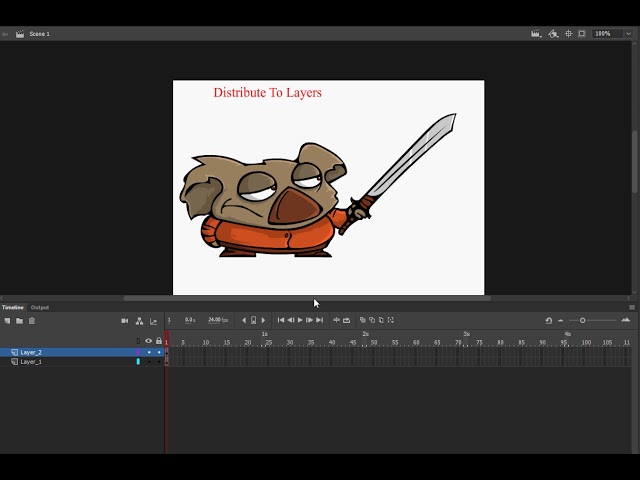Toggle visibility dot of Layer_2
Screen dimensions: 640x480
pos(149,352)
